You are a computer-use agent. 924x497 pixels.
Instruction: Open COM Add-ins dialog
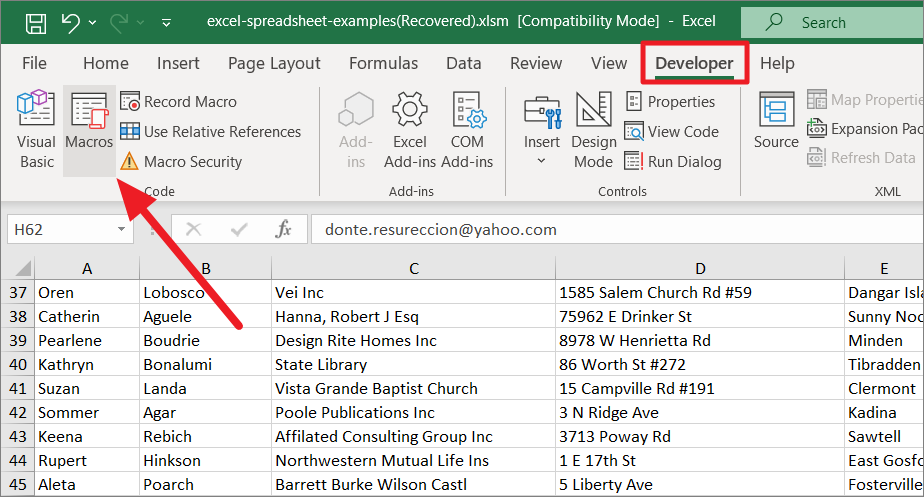(467, 130)
